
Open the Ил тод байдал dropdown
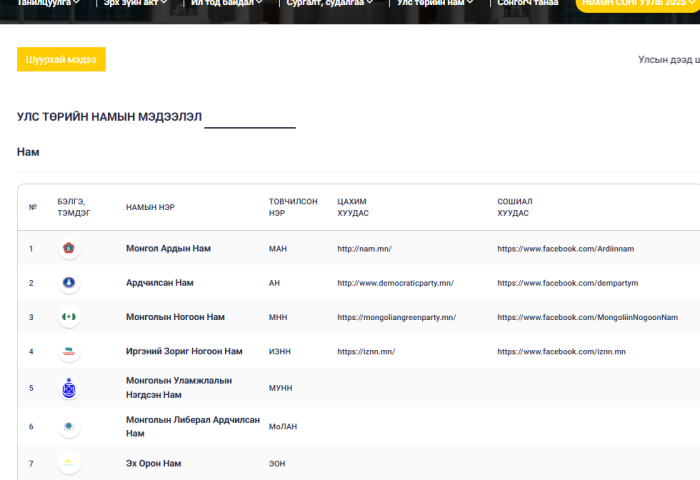[227, 3]
